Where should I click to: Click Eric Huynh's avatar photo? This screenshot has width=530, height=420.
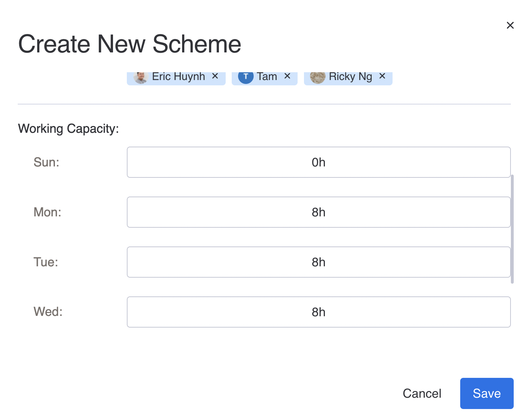point(141,77)
